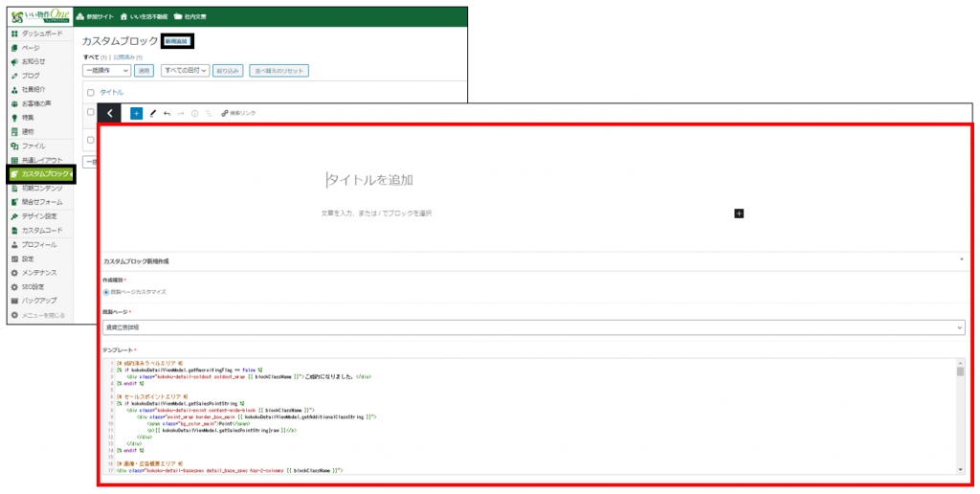The height and width of the screenshot is (494, 980).
Task: Select the pencil edit tool in toolbar
Action: (x=153, y=113)
